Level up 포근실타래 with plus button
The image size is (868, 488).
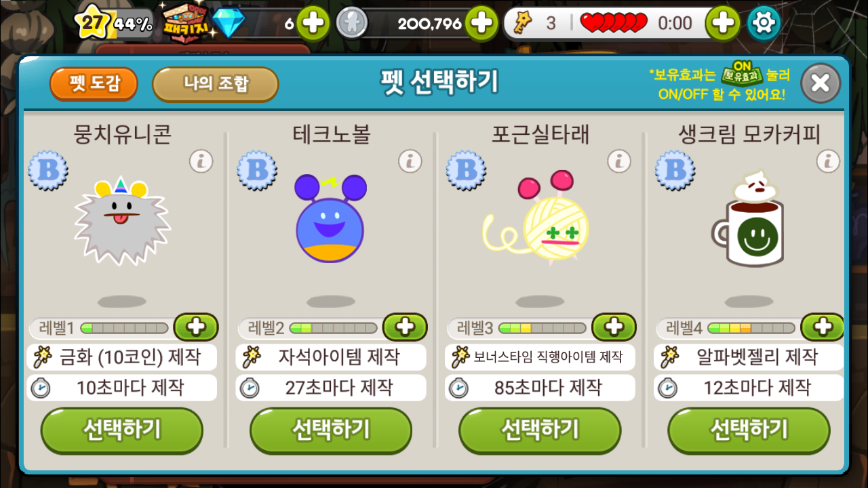[614, 327]
